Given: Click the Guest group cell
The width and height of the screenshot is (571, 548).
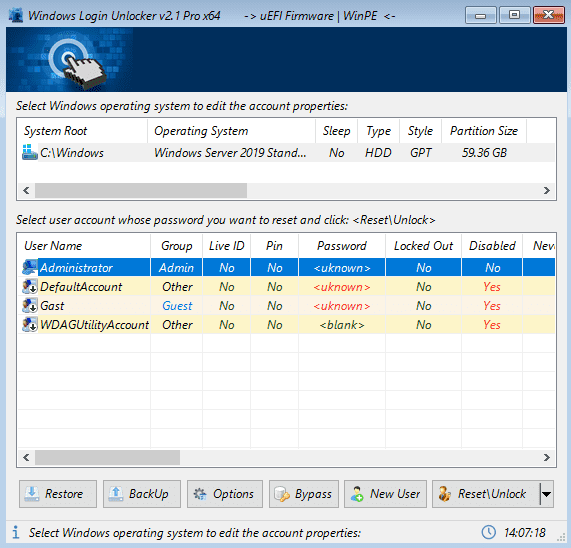Looking at the screenshot, I should pos(177,306).
